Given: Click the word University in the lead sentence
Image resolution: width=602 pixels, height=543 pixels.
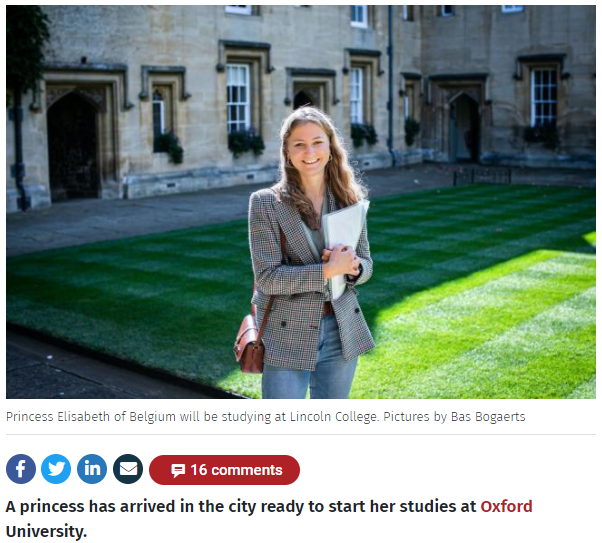Looking at the screenshot, I should [x=46, y=531].
